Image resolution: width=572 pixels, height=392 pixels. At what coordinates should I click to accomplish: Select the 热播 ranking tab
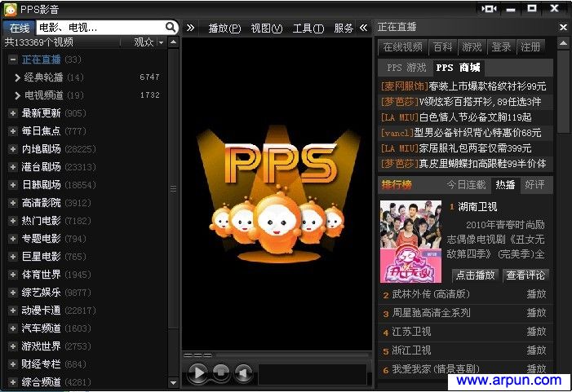(x=505, y=185)
